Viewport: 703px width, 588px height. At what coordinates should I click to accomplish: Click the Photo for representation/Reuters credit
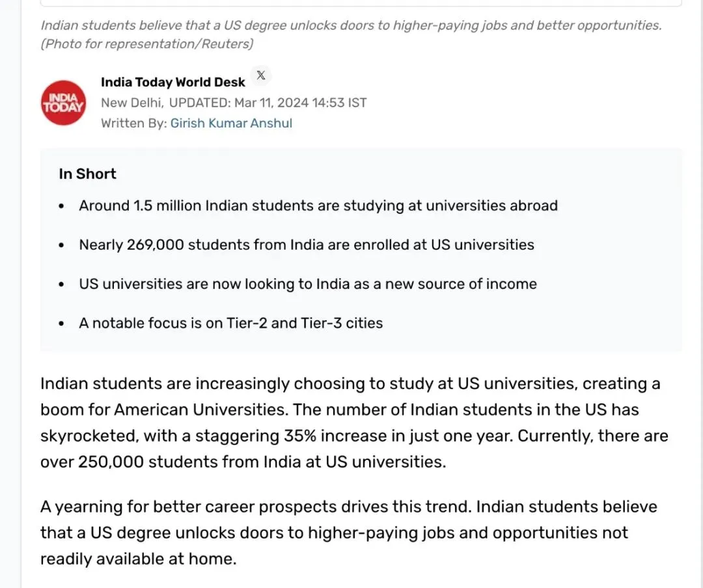coord(147,44)
